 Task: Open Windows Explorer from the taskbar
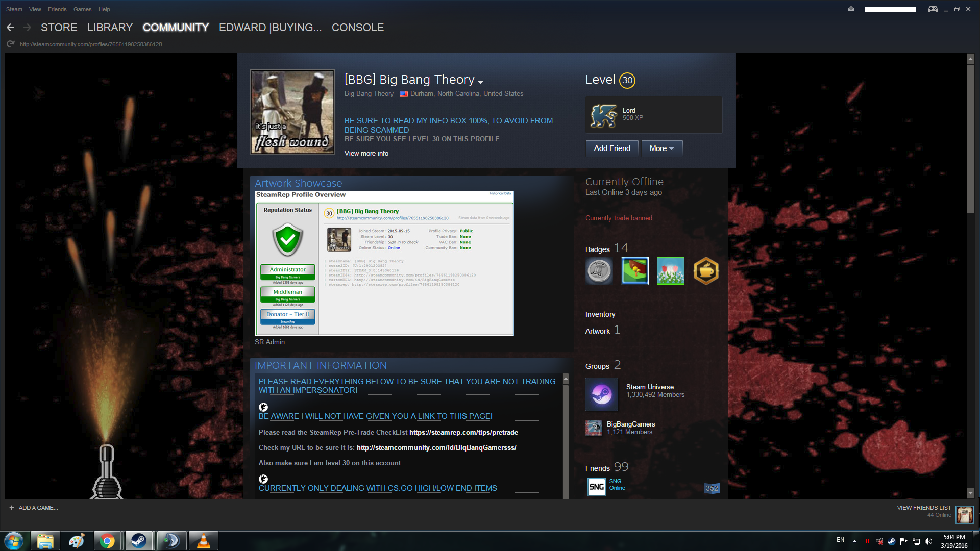[45, 541]
